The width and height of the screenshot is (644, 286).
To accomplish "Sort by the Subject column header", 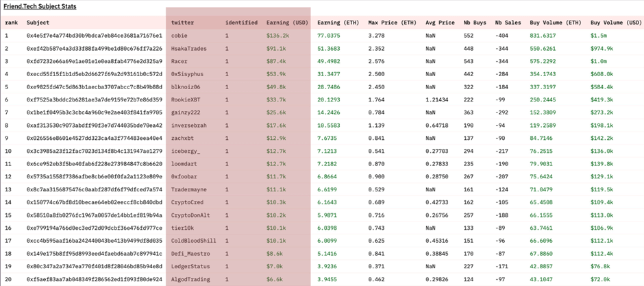I will [38, 23].
